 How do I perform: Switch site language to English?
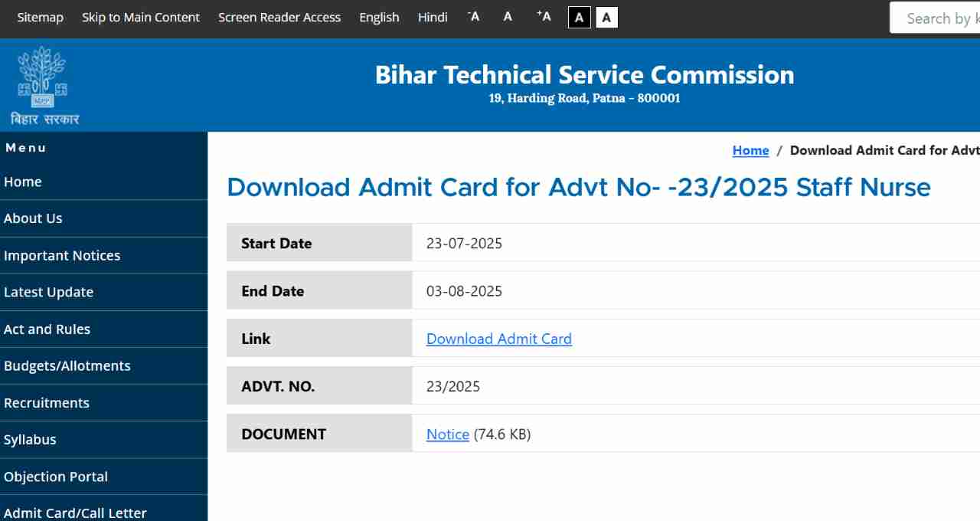(x=380, y=17)
